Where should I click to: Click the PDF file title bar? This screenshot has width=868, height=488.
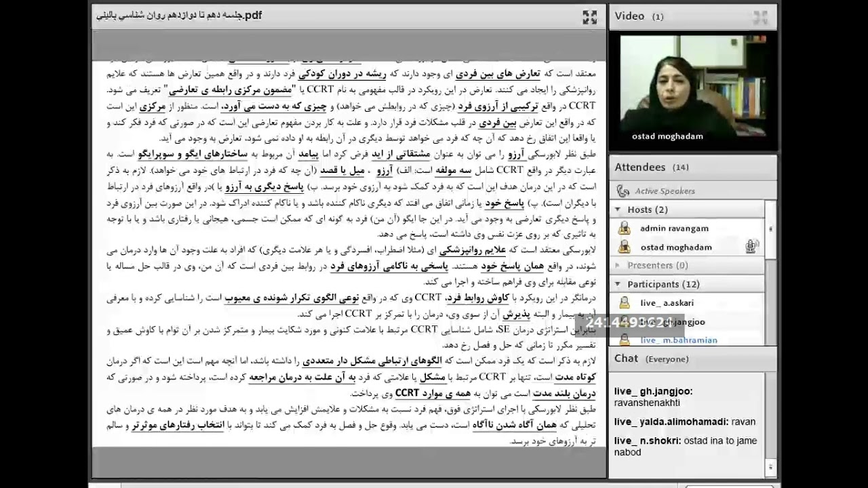point(349,17)
